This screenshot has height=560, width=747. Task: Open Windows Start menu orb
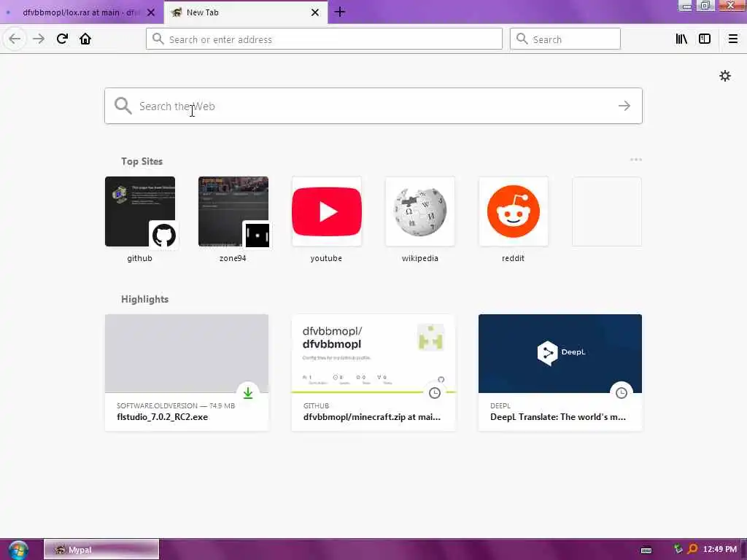18,550
